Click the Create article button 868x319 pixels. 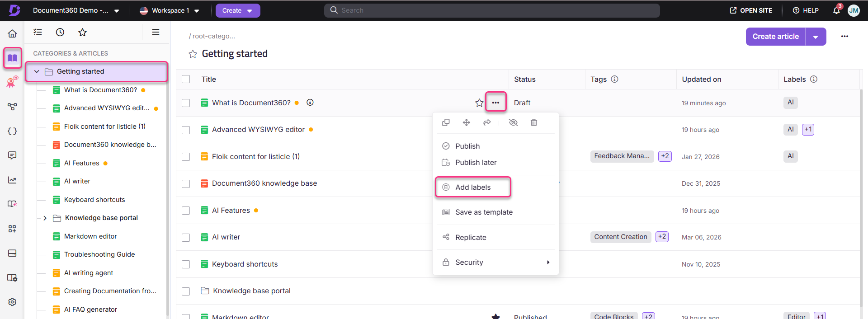(775, 37)
